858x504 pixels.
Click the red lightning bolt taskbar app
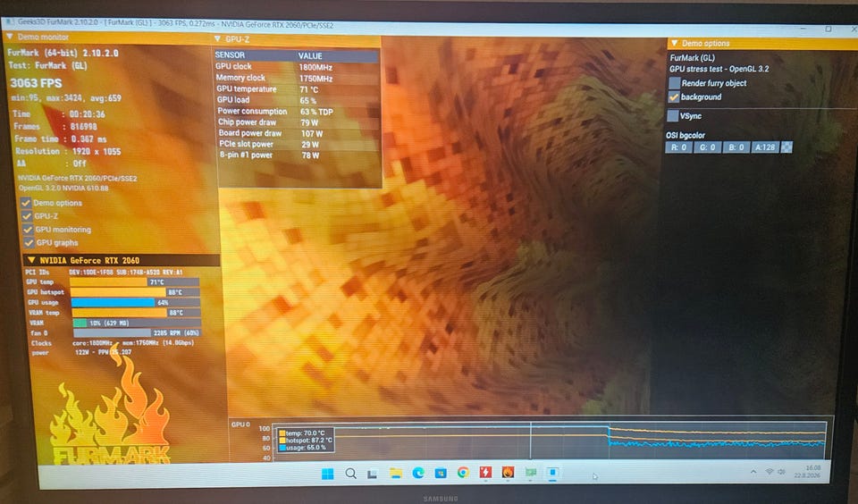(485, 472)
